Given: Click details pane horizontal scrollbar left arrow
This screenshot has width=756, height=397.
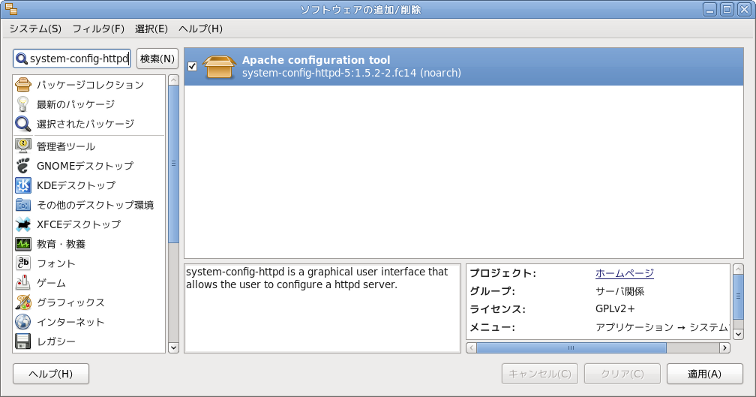Looking at the screenshot, I should click(x=472, y=348).
